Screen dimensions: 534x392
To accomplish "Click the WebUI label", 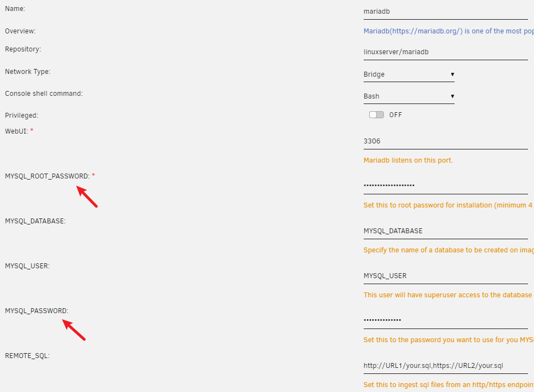I will pos(16,131).
